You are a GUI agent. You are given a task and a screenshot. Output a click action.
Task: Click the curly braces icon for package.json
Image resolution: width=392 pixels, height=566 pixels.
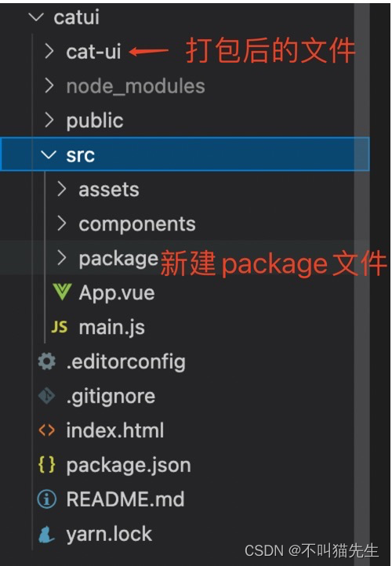[47, 465]
